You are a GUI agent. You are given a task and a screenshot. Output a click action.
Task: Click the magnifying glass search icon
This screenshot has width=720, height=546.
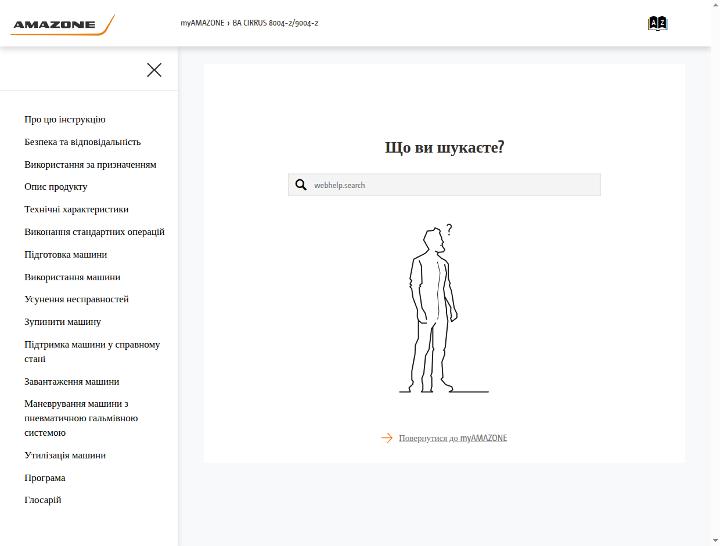tap(301, 185)
